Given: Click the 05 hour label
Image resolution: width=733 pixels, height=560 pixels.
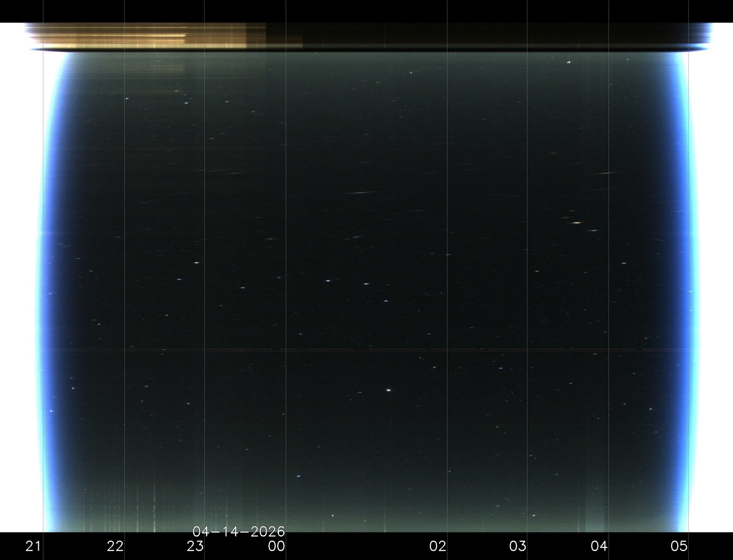Looking at the screenshot, I should coord(679,546).
